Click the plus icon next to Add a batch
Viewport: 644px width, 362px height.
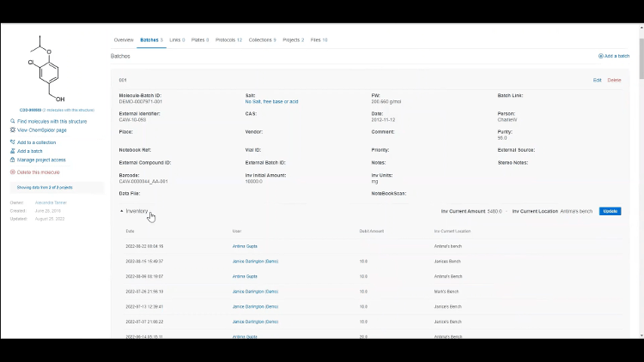600,56
